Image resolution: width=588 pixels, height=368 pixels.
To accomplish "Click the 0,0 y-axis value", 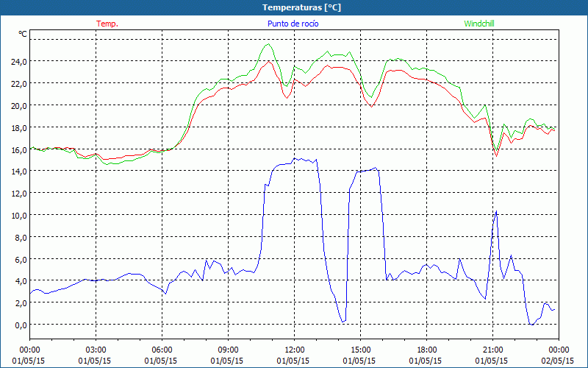I will tap(21, 325).
